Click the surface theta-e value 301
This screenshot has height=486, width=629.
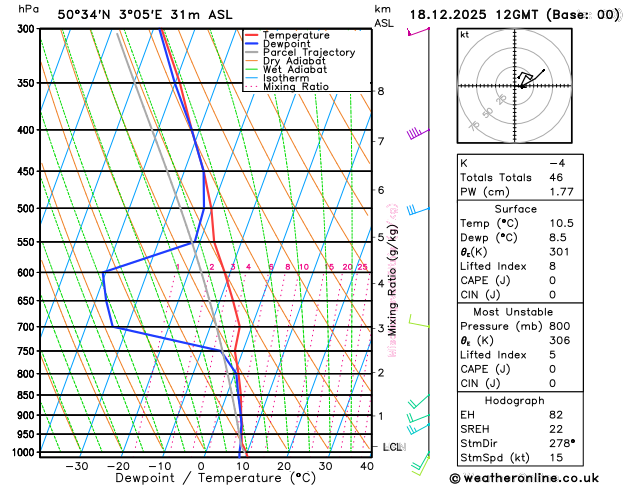tap(559, 252)
